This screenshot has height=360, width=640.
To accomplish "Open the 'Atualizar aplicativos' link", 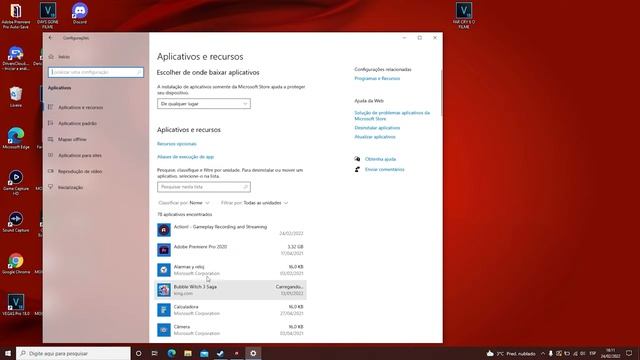I will 375,137.
